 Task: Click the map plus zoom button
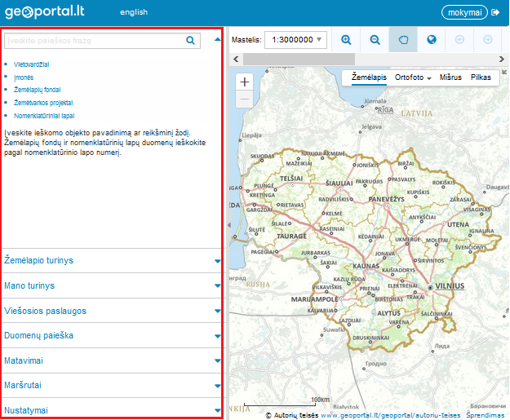point(245,82)
